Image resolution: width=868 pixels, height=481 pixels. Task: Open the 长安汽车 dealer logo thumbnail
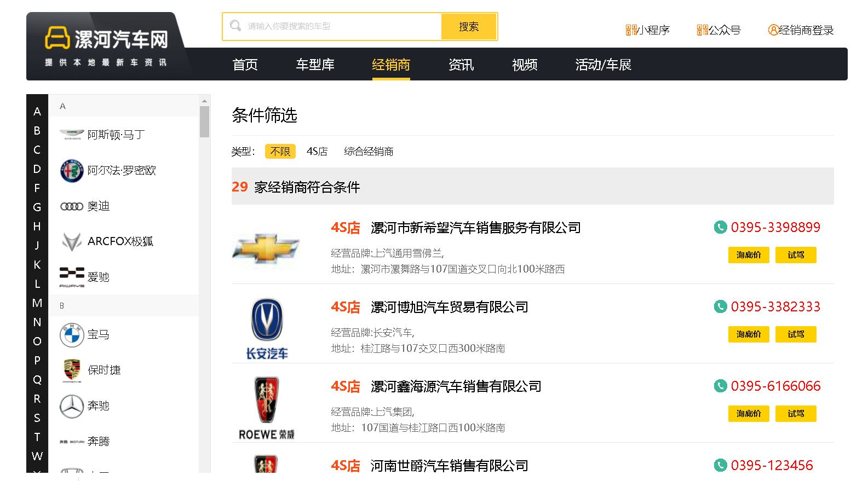pyautogui.click(x=267, y=329)
